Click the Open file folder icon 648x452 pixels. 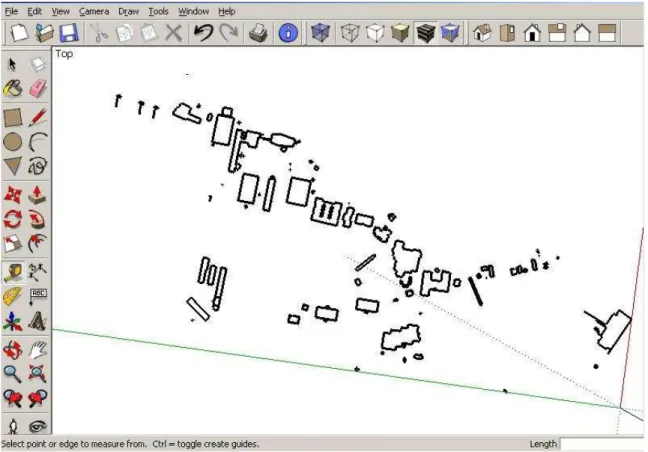[x=44, y=33]
